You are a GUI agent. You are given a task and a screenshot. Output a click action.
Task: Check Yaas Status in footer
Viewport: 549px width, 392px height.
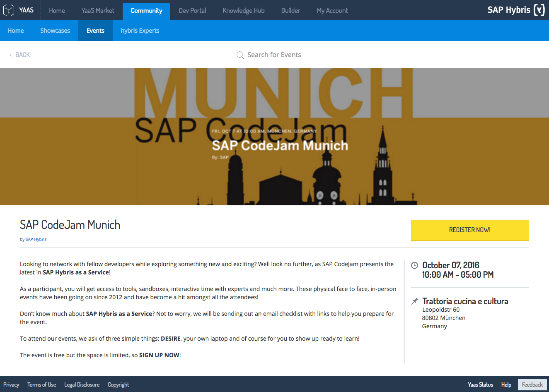(x=480, y=385)
